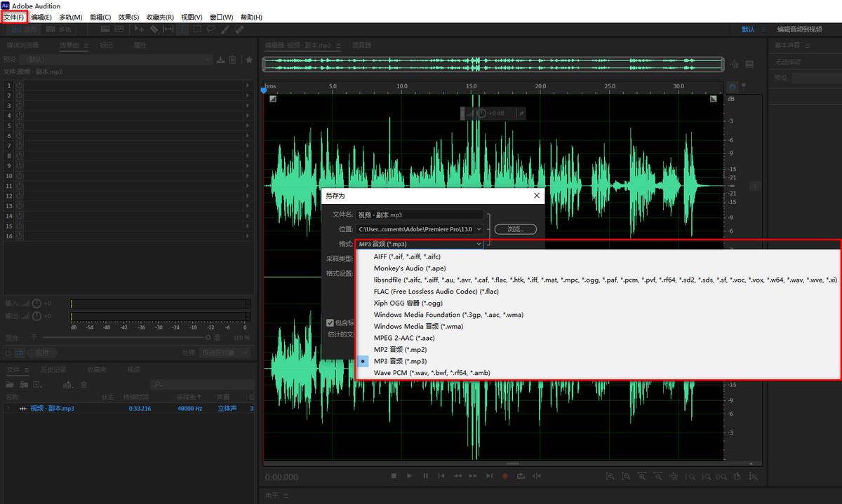Toggle loop playback in the transport bar
Viewport: 842px width, 504px height.
tap(521, 476)
